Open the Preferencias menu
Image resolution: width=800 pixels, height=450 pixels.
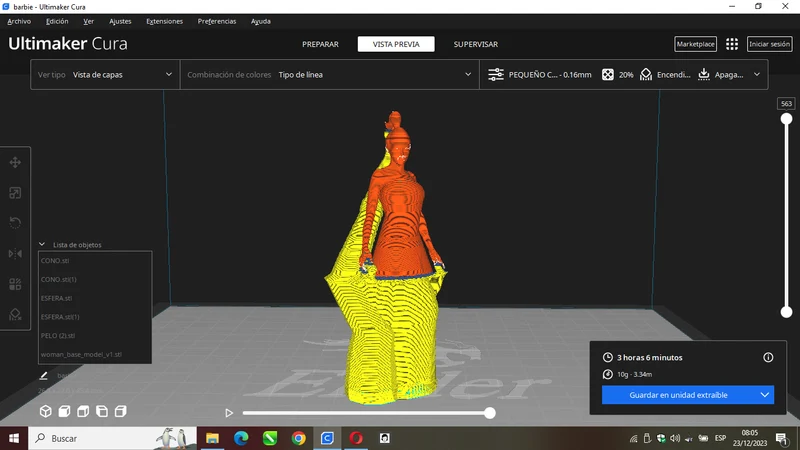coord(217,21)
